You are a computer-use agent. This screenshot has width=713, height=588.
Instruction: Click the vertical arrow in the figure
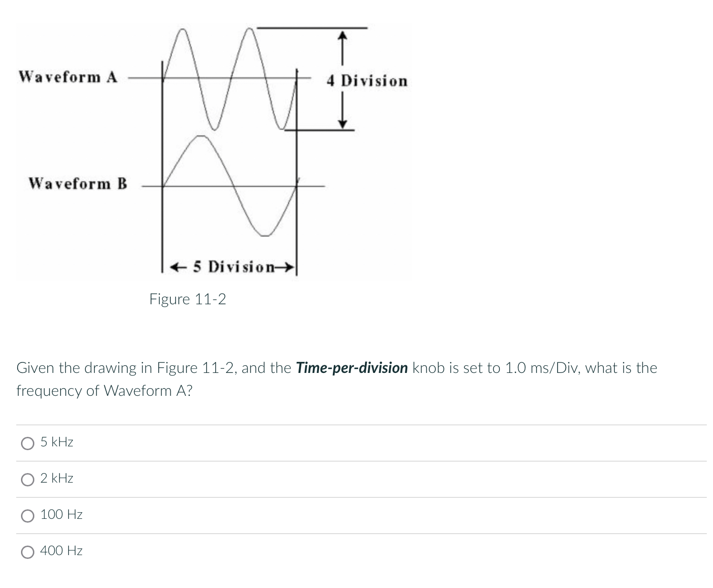[x=342, y=79]
